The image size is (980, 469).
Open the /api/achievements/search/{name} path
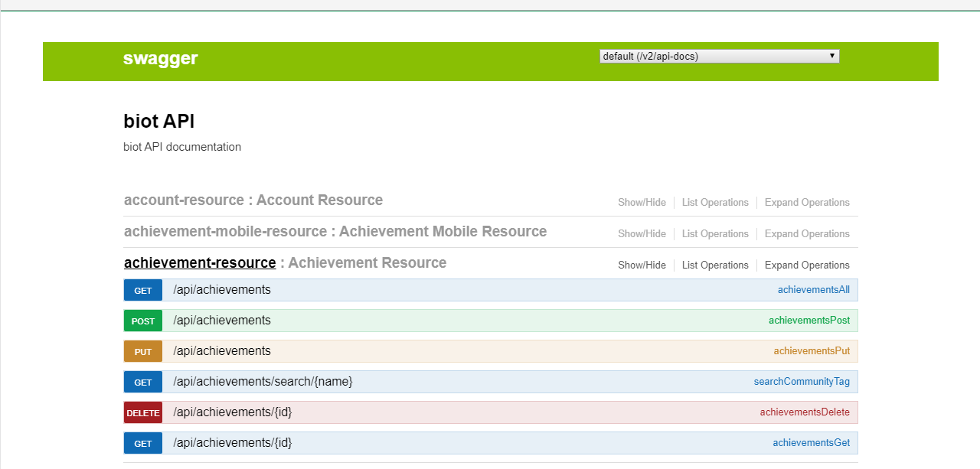pos(263,382)
